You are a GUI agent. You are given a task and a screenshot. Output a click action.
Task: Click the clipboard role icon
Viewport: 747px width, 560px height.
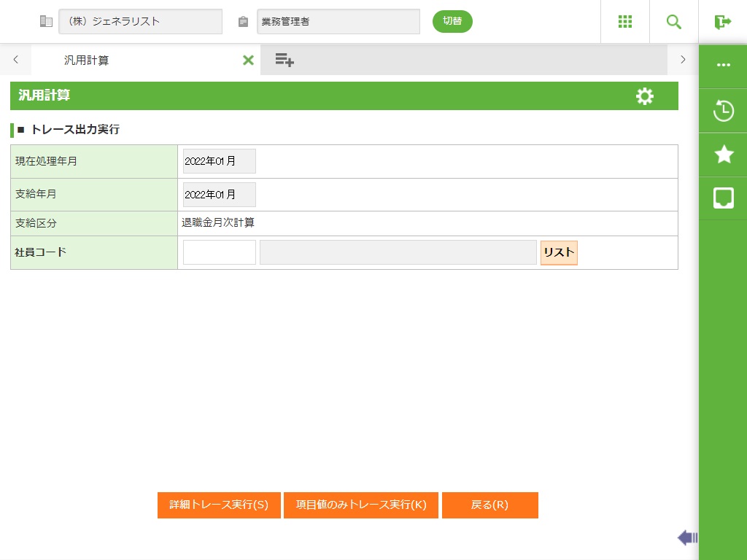click(243, 21)
